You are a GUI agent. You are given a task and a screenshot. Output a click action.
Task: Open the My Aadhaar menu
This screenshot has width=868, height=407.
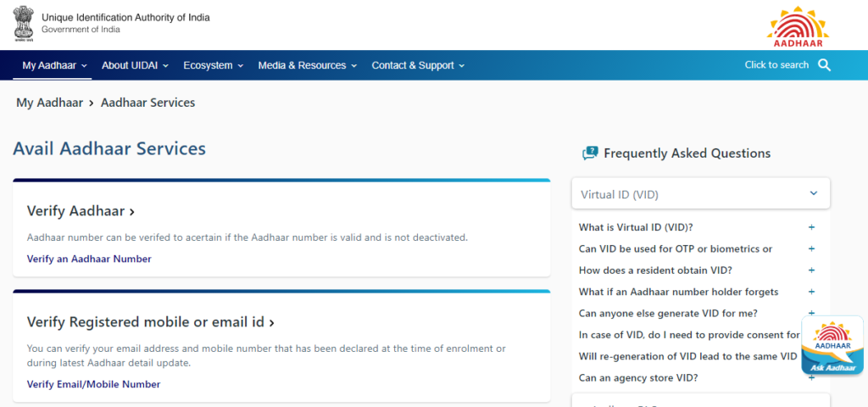coord(54,65)
